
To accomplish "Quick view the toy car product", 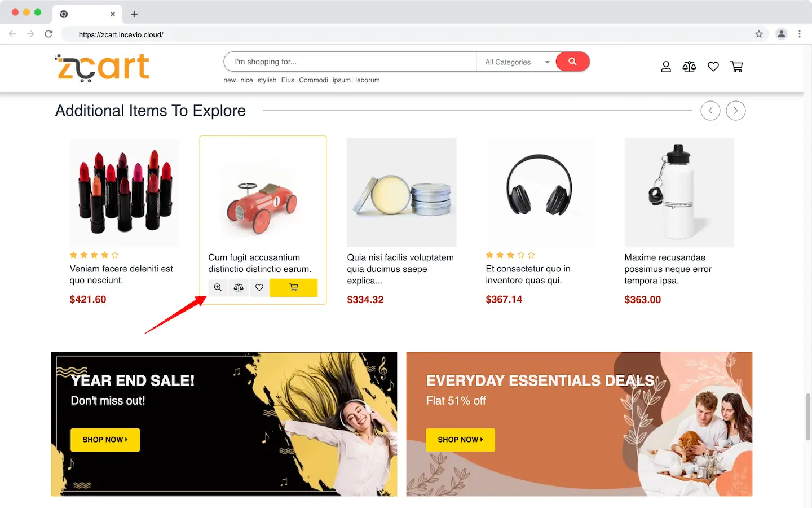I will 218,288.
